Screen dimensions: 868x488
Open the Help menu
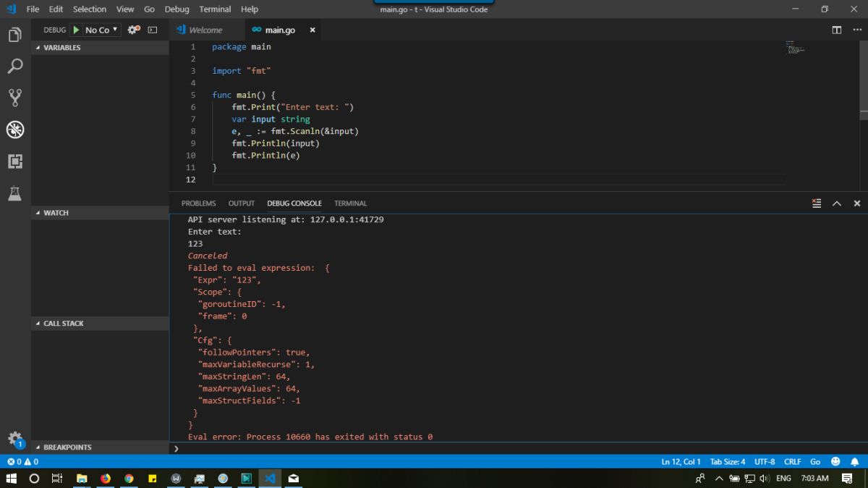(x=250, y=9)
